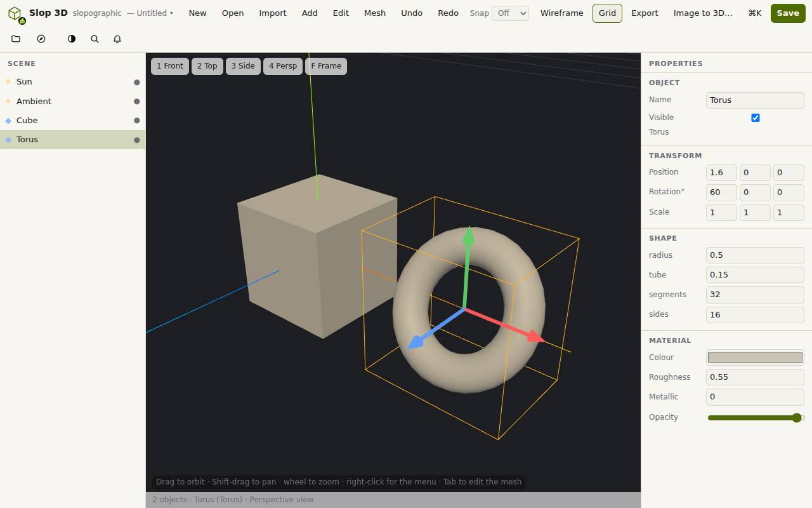Switch to the 1 Front view

coord(170,66)
